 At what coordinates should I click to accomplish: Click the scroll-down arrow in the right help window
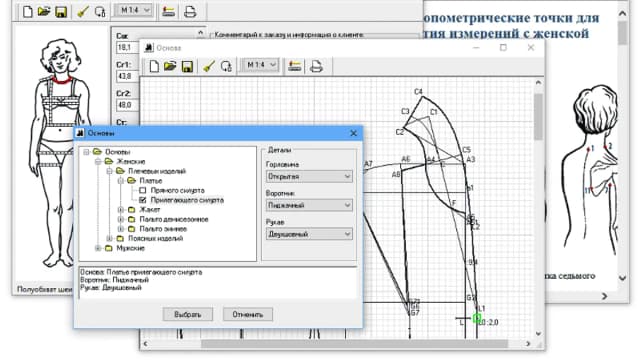pos(622,278)
